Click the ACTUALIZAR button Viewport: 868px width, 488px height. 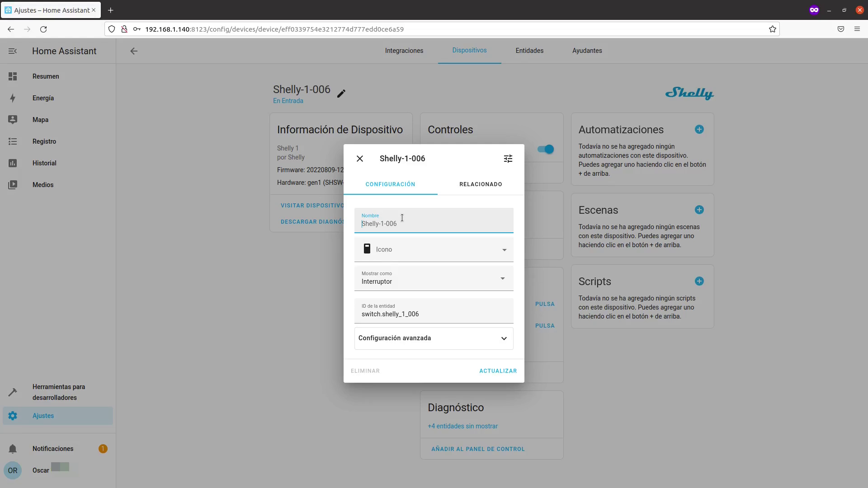[498, 371]
